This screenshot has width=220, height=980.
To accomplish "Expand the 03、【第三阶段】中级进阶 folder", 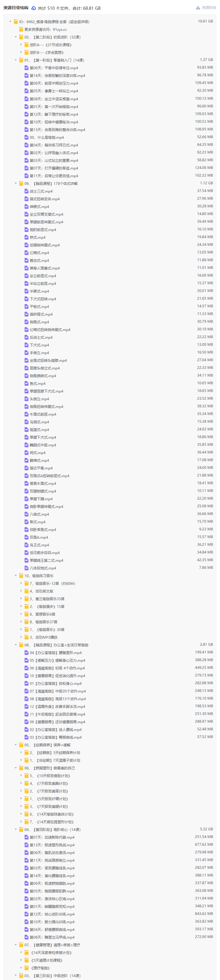I will (16, 976).
